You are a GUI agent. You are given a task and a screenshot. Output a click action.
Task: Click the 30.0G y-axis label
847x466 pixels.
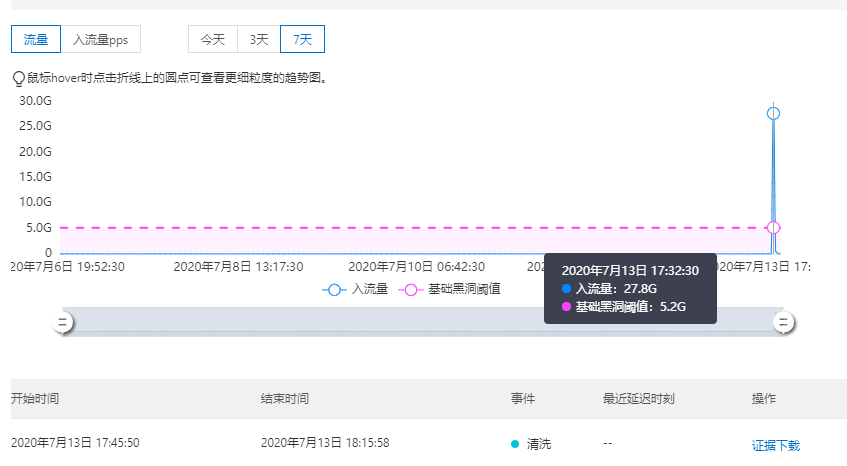(x=36, y=101)
